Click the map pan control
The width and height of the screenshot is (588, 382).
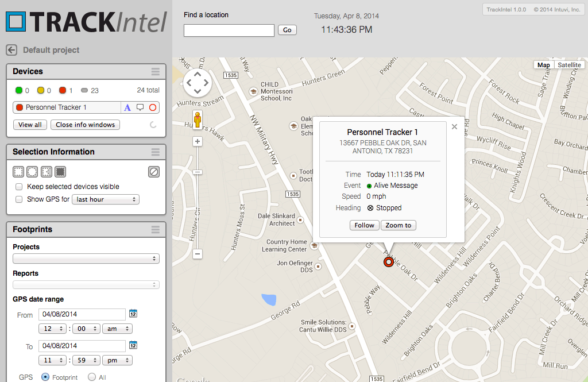198,83
